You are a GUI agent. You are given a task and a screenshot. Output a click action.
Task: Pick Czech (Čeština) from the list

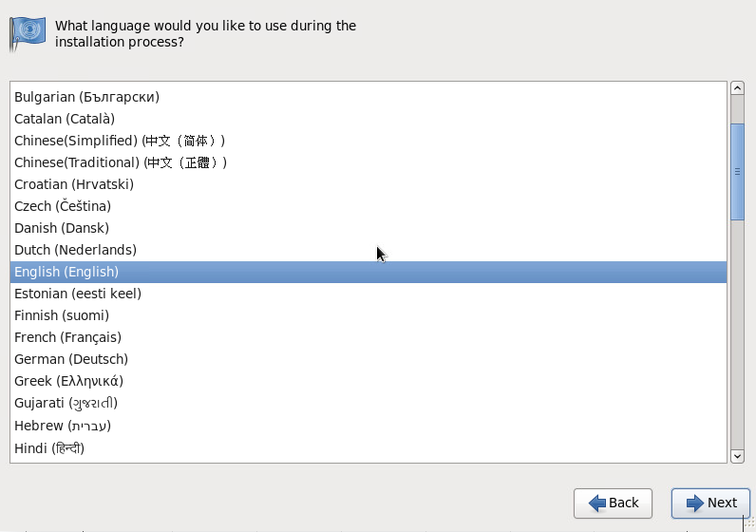(369, 206)
